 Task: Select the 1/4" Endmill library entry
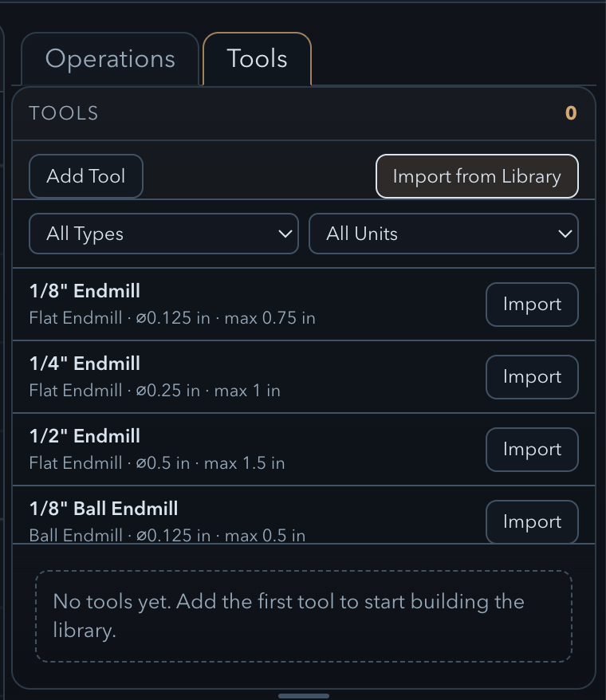[239, 376]
